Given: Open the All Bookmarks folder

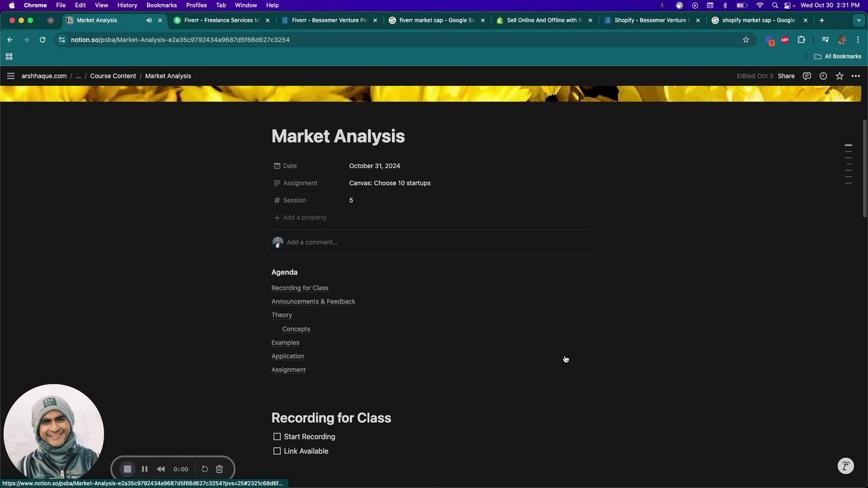Looking at the screenshot, I should coord(837,56).
